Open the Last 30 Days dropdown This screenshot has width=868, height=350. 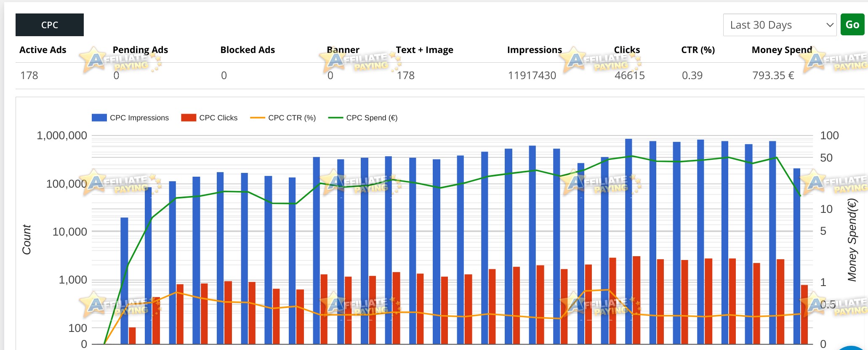coord(780,25)
